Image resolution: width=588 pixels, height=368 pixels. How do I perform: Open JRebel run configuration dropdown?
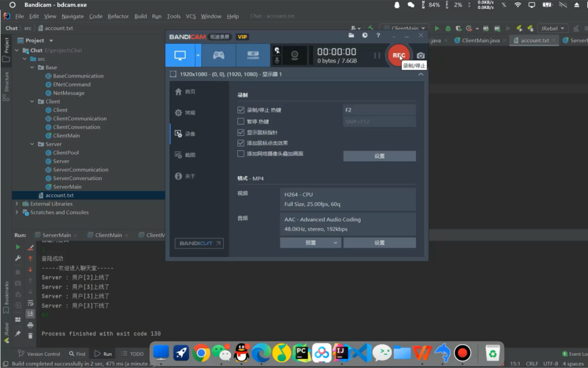coord(553,28)
